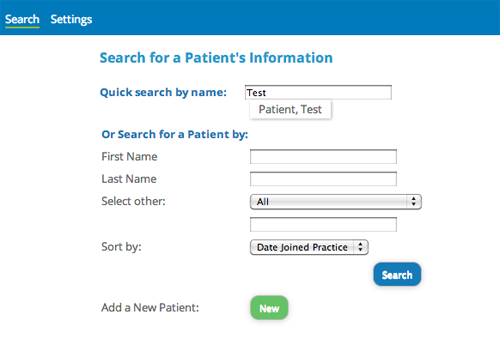Click the blue Search button
Image resolution: width=500 pixels, height=363 pixels.
(x=397, y=274)
